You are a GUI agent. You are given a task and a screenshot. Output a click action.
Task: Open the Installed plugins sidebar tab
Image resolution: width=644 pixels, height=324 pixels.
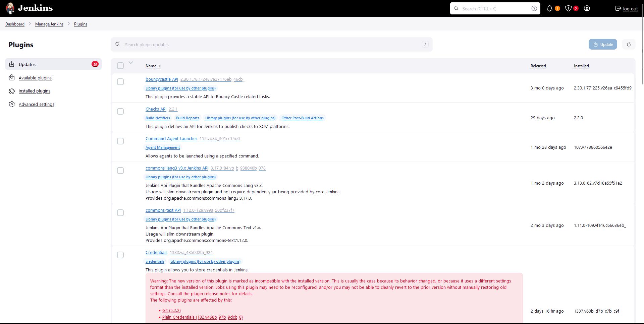coord(53,91)
